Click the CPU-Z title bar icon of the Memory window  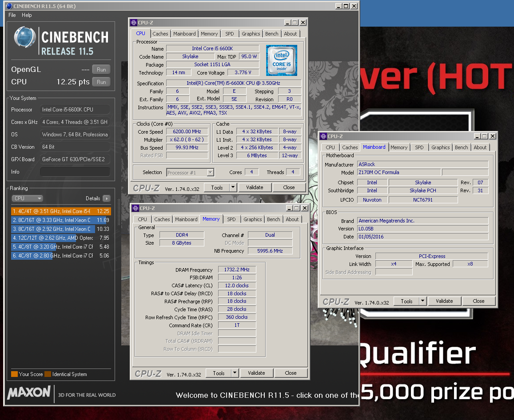[135, 208]
